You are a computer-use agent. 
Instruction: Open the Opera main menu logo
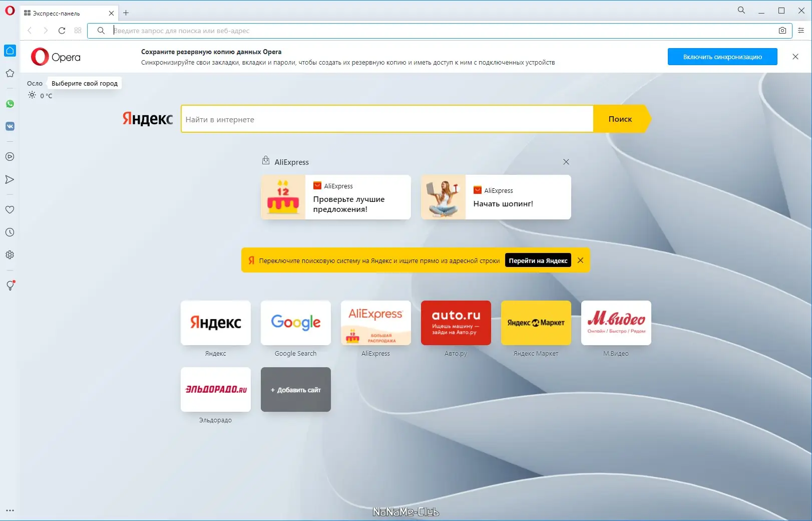pyautogui.click(x=10, y=11)
